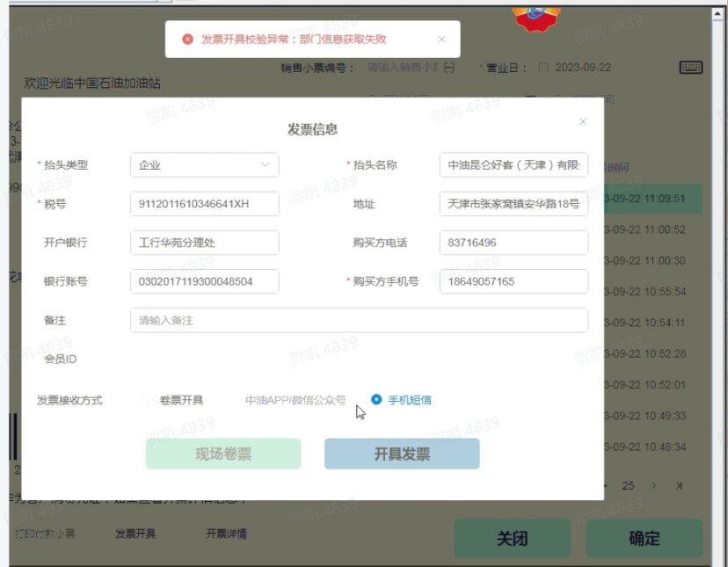Click the scan icon beside receipt number field
The height and width of the screenshot is (567, 728).
449,68
